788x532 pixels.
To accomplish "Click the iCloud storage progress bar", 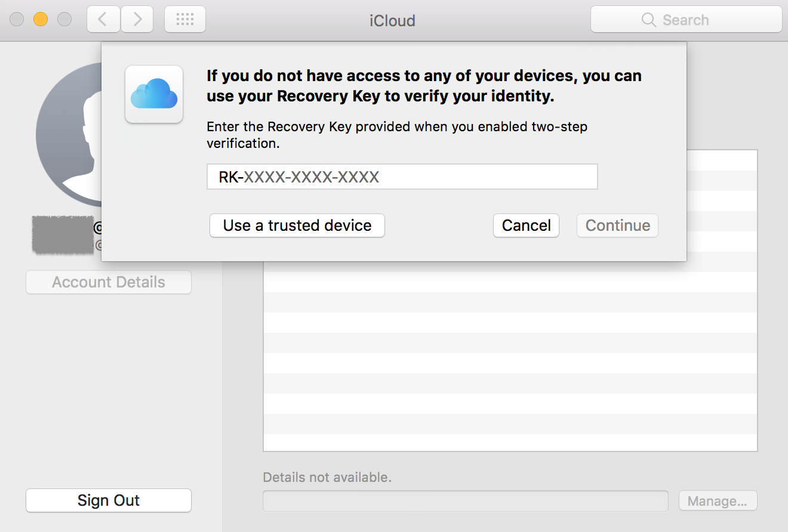I will [x=466, y=501].
